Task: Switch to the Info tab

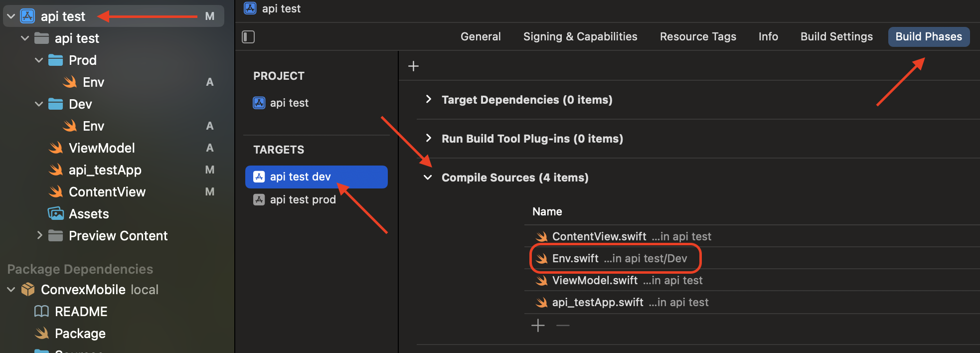Action: [x=768, y=37]
